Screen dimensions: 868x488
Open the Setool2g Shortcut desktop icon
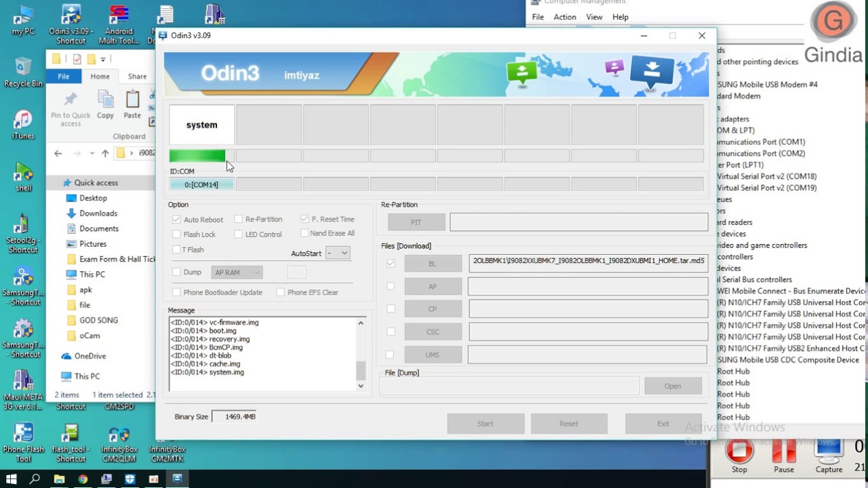[23, 234]
